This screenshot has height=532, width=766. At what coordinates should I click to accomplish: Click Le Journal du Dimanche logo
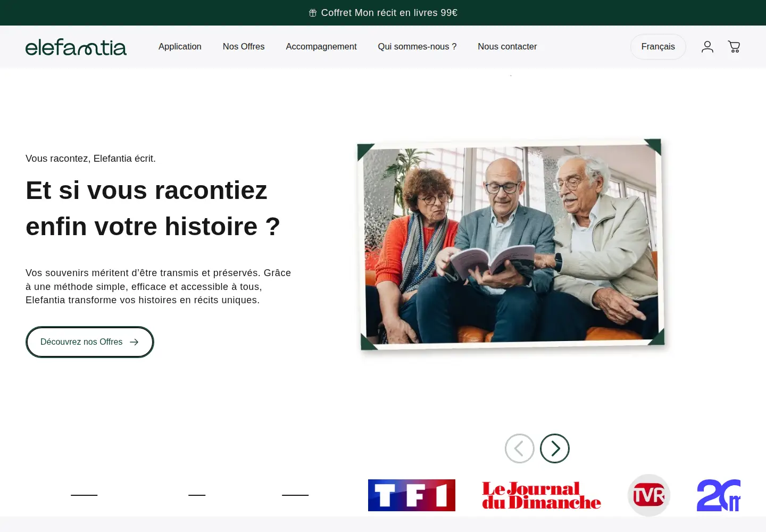(542, 495)
